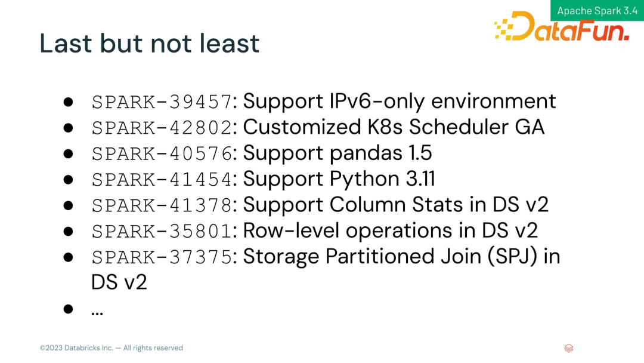644x363 pixels.
Task: Click the SPARK-37375 ticket ID
Action: 162,257
